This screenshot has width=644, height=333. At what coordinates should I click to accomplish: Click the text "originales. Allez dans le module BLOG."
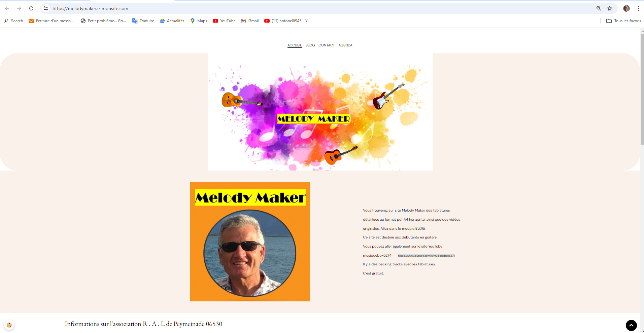click(x=394, y=228)
